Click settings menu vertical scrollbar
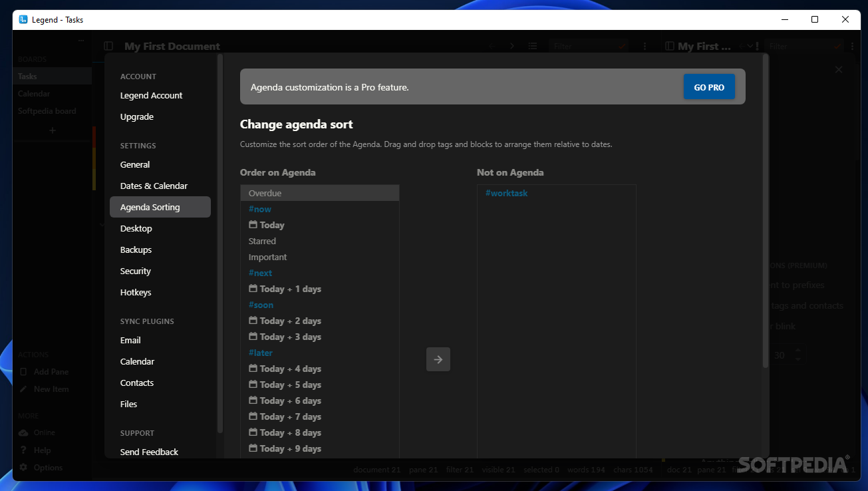The height and width of the screenshot is (491, 868). point(220,245)
